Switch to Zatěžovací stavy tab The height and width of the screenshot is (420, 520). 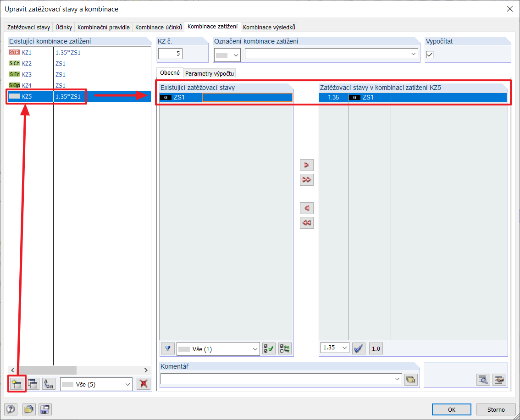(28, 27)
